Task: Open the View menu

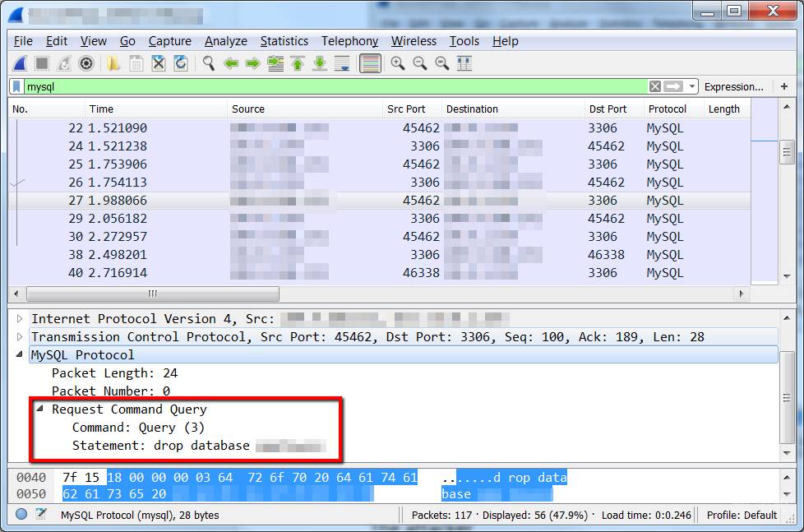Action: 94,41
